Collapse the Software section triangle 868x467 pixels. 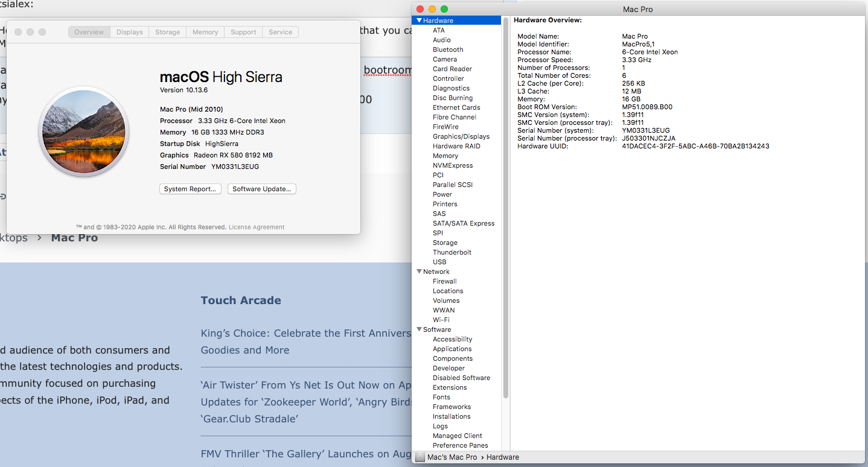click(420, 329)
